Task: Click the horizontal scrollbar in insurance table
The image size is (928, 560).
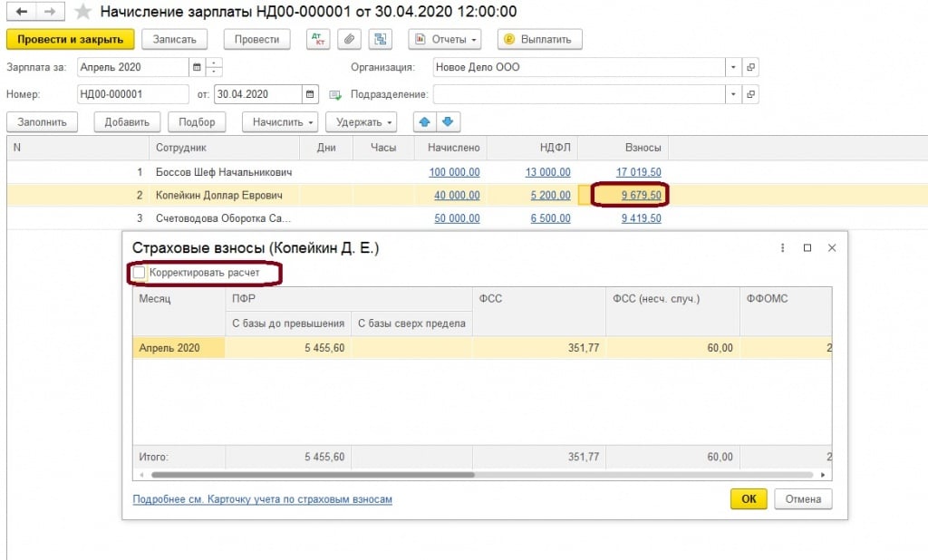Action: (x=313, y=474)
